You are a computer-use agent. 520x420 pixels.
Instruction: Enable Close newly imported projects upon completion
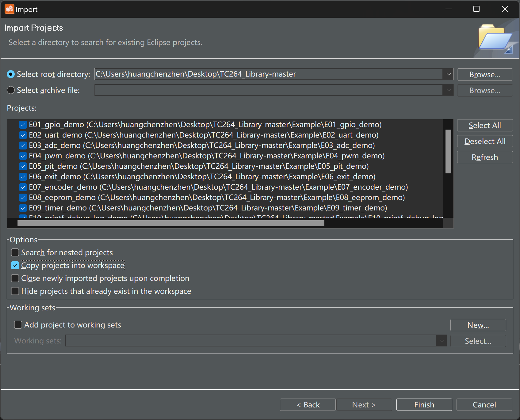pos(15,278)
